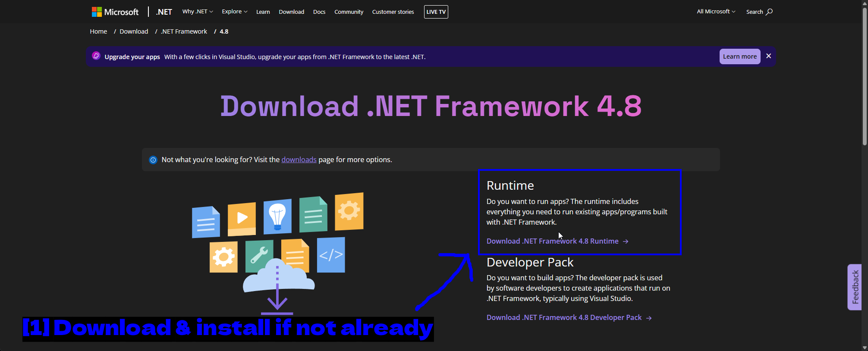Image resolution: width=868 pixels, height=351 pixels.
Task: Open the Feedback side tab
Action: pyautogui.click(x=855, y=287)
